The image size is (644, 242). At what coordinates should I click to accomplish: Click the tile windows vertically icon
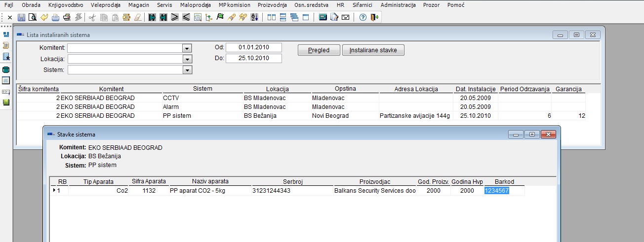point(271,17)
